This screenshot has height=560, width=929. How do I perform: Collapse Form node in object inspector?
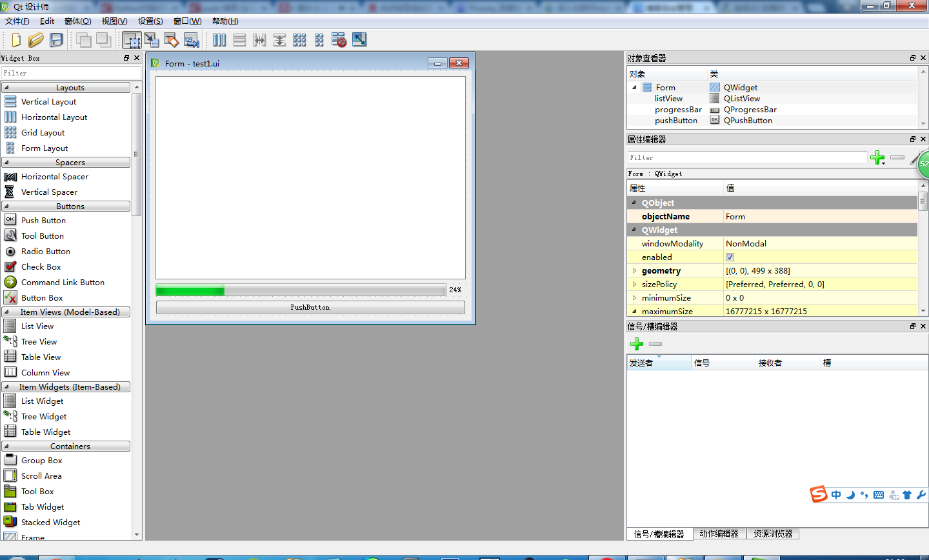click(x=634, y=87)
